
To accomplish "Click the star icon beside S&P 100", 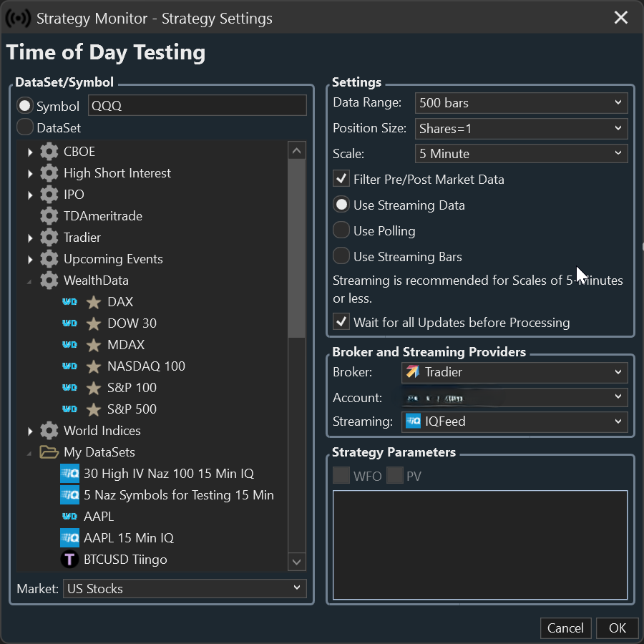I will pos(94,388).
